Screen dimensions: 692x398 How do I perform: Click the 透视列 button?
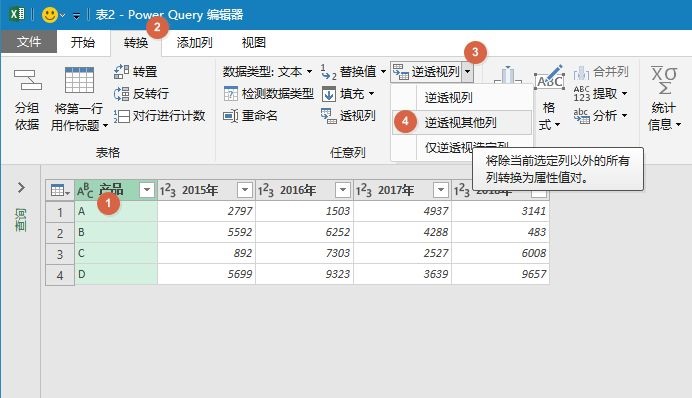pos(348,116)
